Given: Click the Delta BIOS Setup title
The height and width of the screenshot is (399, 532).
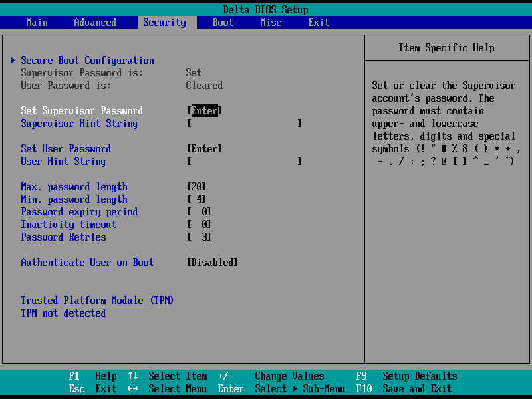Looking at the screenshot, I should click(265, 10).
